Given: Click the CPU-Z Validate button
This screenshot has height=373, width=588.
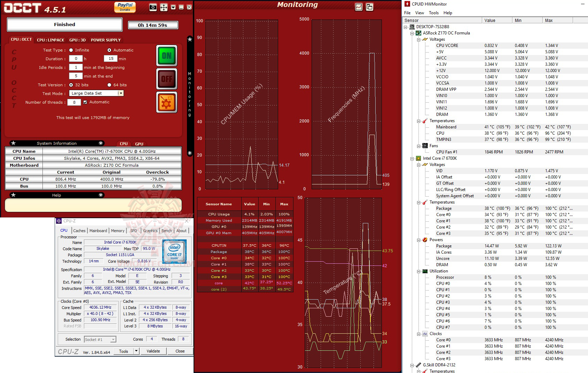Looking at the screenshot, I should (x=153, y=351).
